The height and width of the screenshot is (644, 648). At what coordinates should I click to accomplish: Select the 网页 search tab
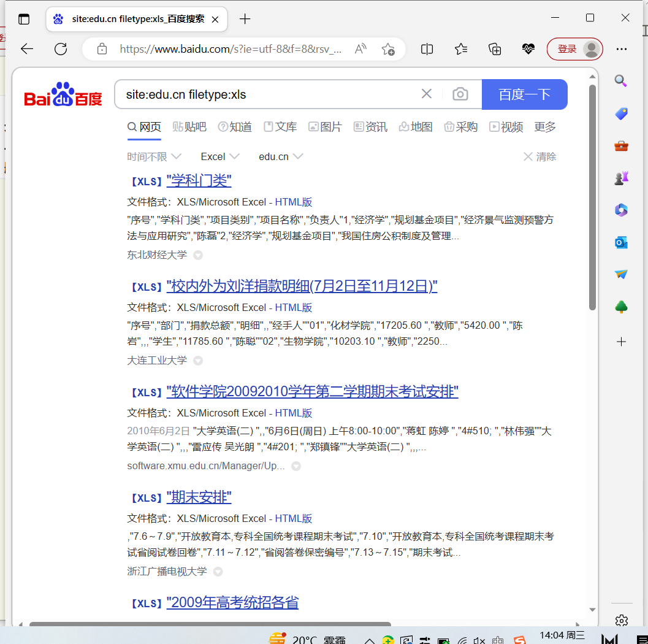(x=144, y=127)
